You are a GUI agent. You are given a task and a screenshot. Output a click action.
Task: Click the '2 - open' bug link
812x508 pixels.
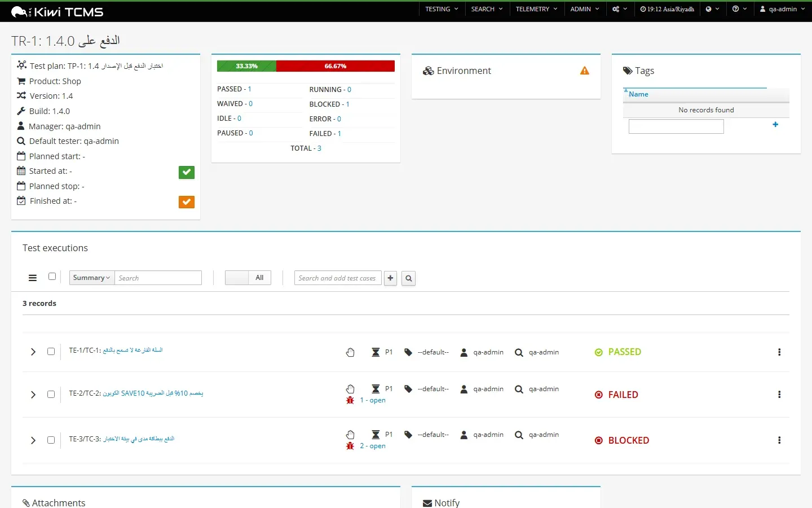click(x=373, y=446)
